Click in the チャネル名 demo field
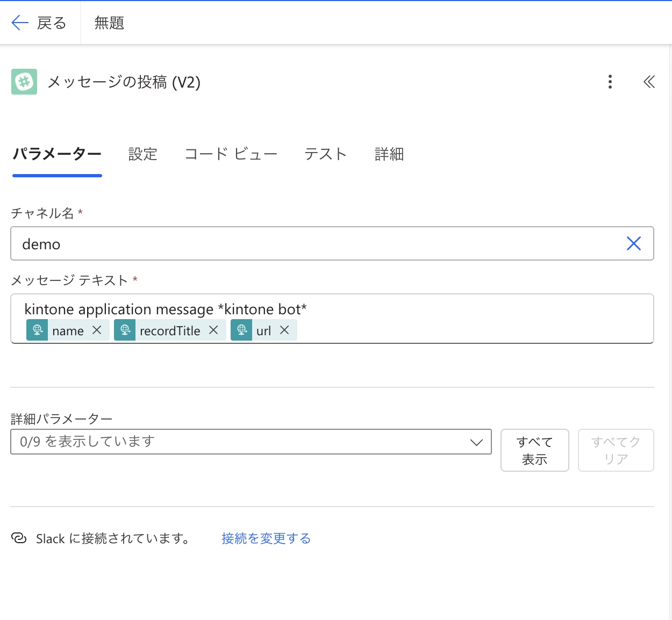The image size is (672, 620). (332, 243)
